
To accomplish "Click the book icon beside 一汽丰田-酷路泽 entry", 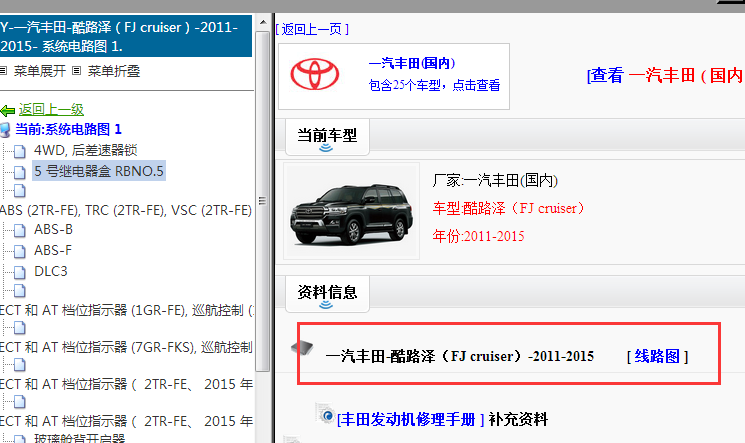I will (x=302, y=347).
